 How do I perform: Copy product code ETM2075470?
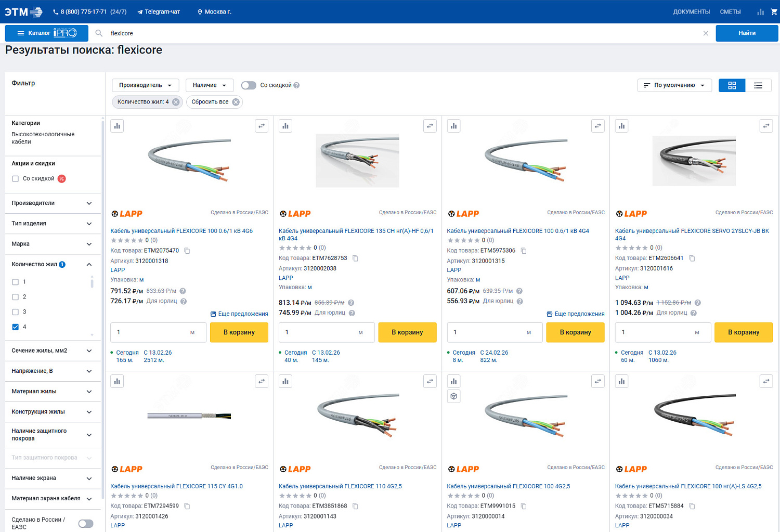click(x=187, y=251)
